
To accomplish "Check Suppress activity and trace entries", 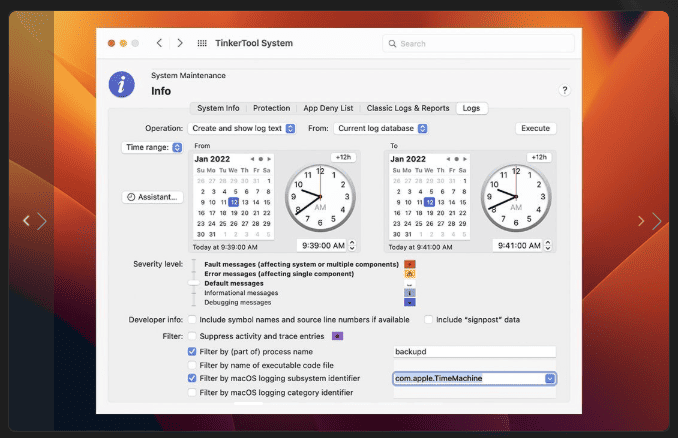I will tap(192, 336).
